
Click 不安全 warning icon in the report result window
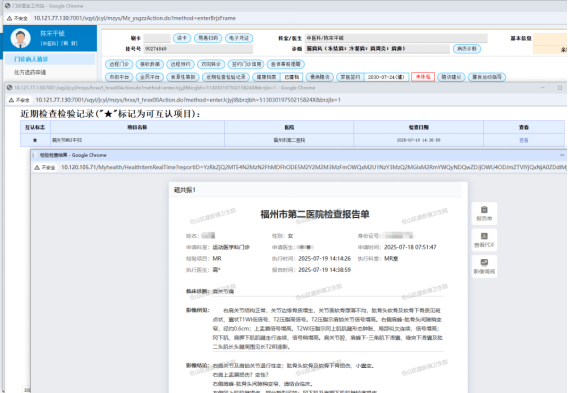pos(37,167)
